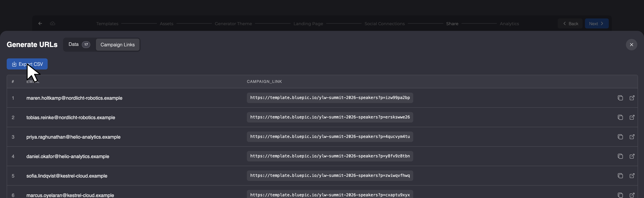The width and height of the screenshot is (644, 198).
Task: Click email tobias.reinke@nordlicht-robotics.example
Action: coord(71,117)
